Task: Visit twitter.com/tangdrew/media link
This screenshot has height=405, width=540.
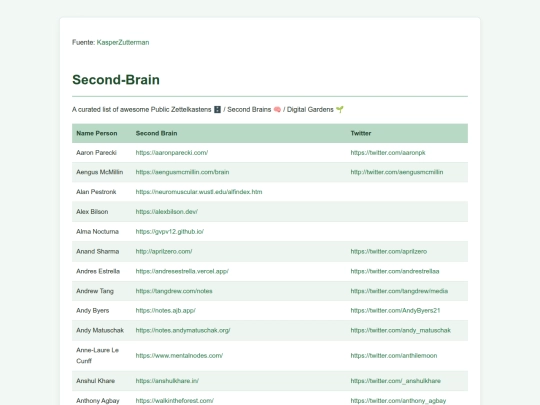Action: pyautogui.click(x=399, y=291)
